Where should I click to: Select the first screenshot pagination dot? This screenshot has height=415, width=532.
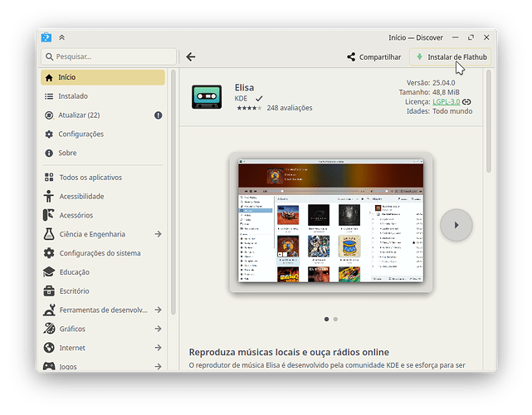(326, 319)
